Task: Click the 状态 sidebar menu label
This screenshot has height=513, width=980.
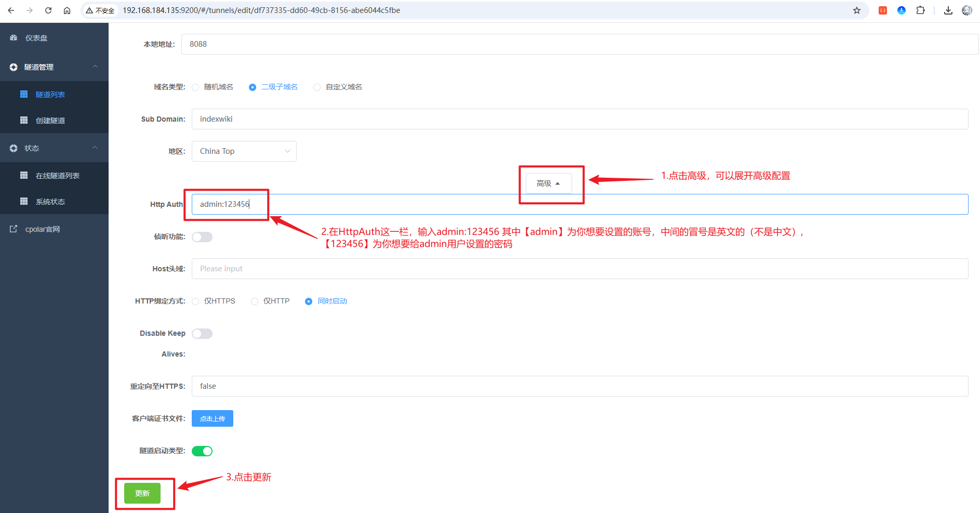Action: coord(32,148)
